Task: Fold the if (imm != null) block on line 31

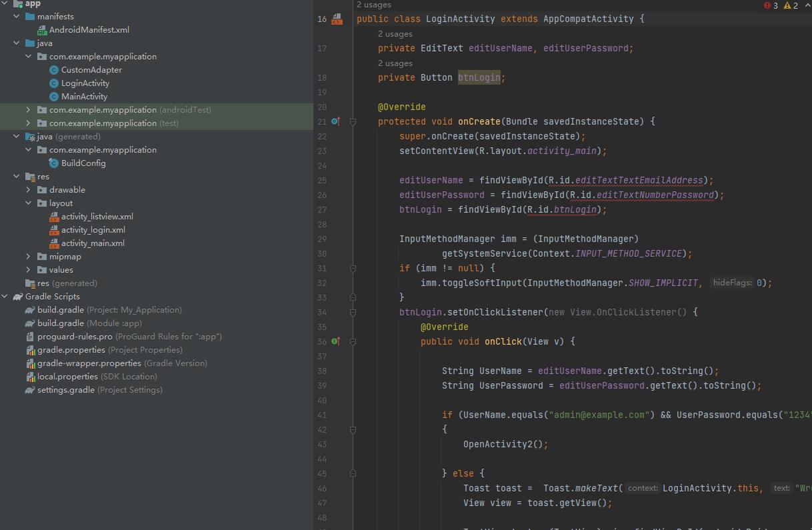Action: pos(353,268)
